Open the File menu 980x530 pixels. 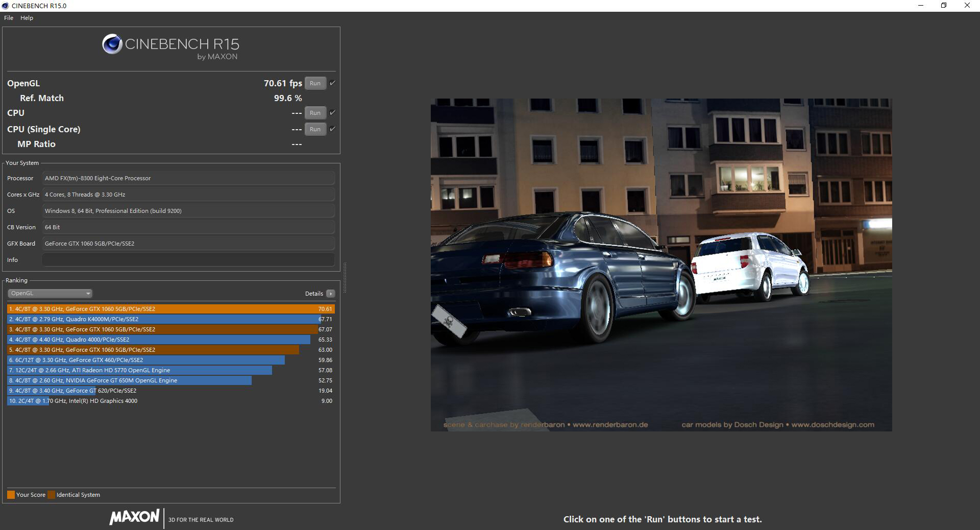[9, 18]
